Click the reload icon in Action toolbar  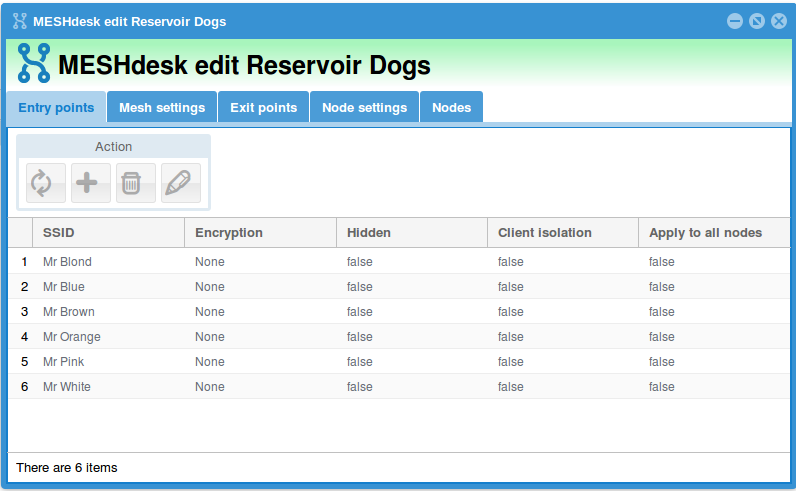point(46,183)
